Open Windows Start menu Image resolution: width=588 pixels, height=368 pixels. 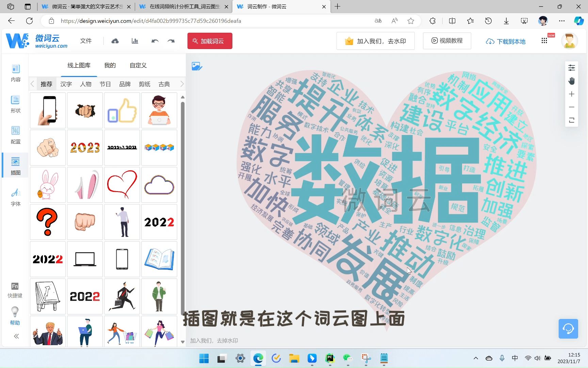pyautogui.click(x=204, y=358)
